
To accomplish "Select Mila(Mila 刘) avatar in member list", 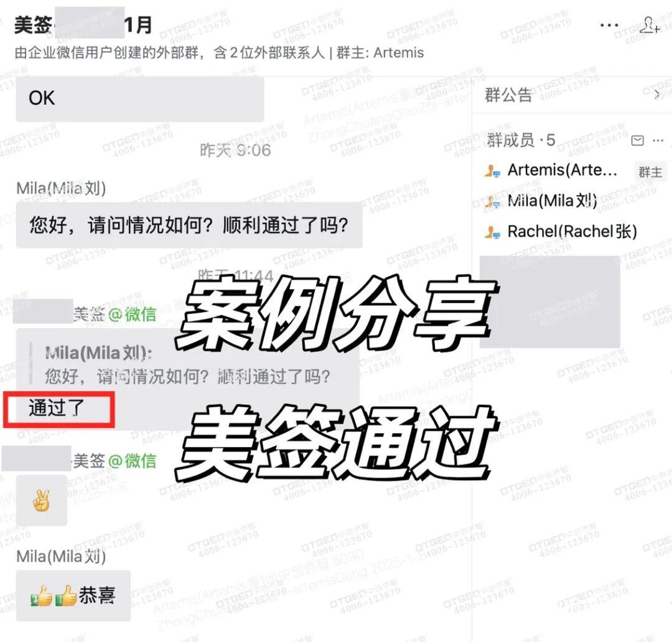I will [492, 201].
